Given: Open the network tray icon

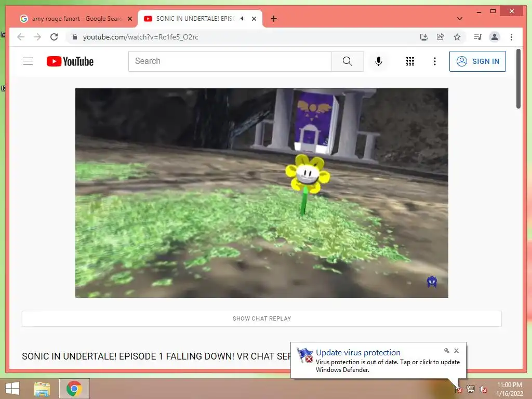Looking at the screenshot, I should (x=471, y=389).
